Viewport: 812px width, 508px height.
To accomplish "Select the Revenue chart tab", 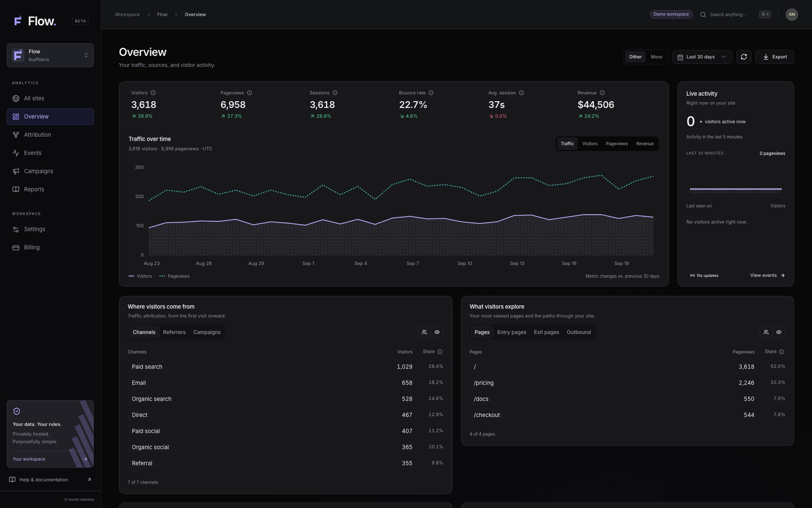I will (x=645, y=144).
